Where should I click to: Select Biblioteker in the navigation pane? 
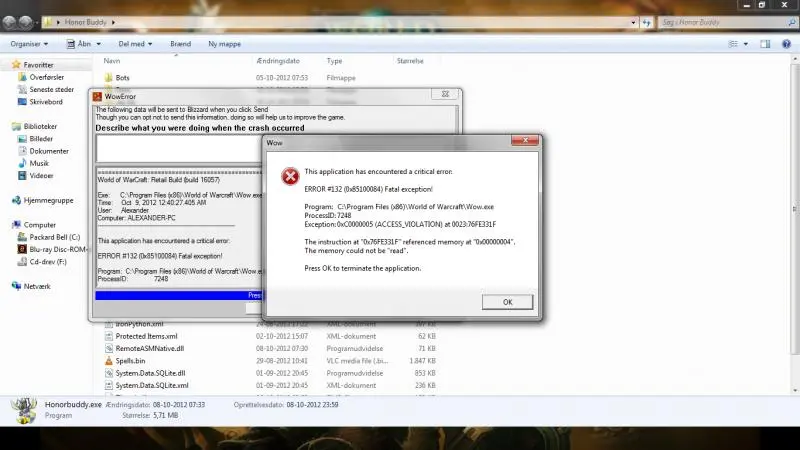coord(40,126)
